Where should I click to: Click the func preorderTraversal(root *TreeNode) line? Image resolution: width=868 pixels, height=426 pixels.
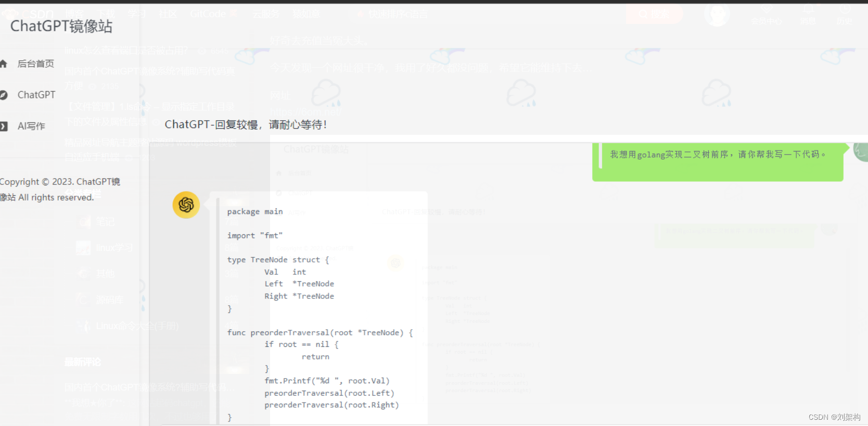pyautogui.click(x=320, y=332)
